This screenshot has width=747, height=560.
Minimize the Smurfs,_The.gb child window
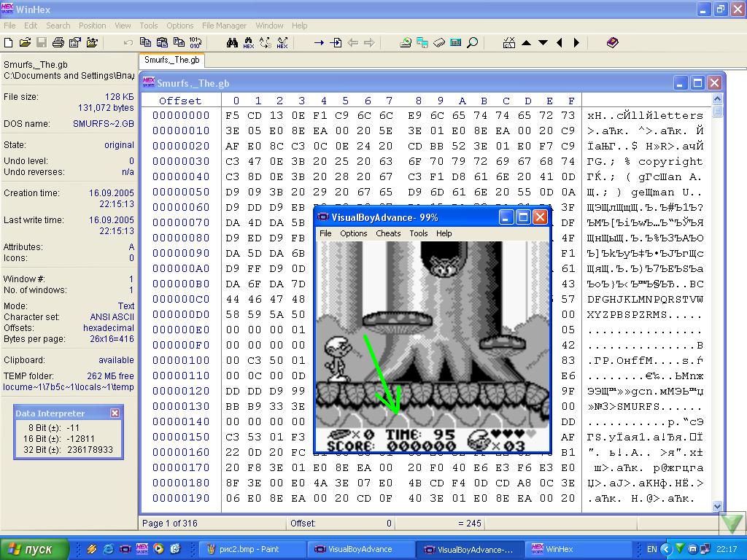click(681, 83)
